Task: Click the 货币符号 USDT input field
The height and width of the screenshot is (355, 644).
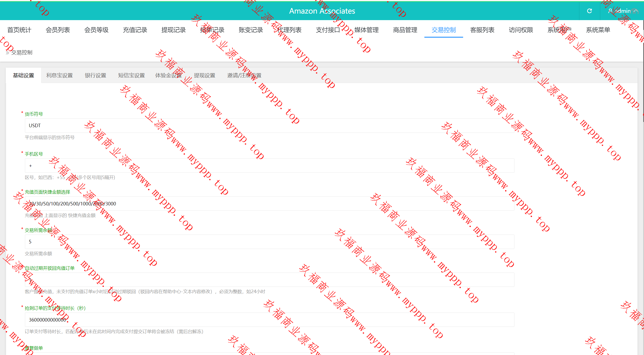Action: pyautogui.click(x=269, y=125)
